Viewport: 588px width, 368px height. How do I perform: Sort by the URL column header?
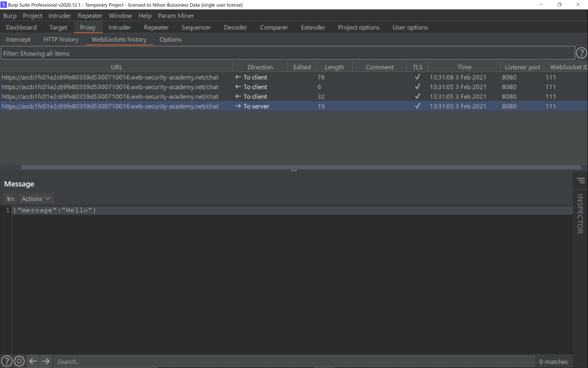tap(117, 67)
